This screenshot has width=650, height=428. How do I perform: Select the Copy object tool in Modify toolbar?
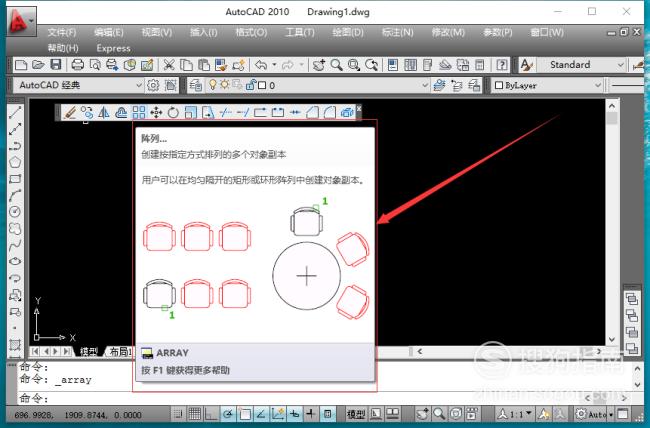tap(87, 112)
